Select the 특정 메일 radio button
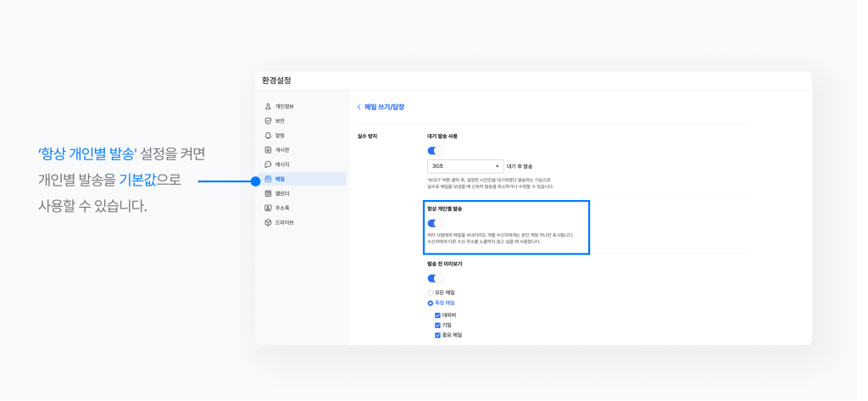This screenshot has width=868, height=401. (x=430, y=303)
